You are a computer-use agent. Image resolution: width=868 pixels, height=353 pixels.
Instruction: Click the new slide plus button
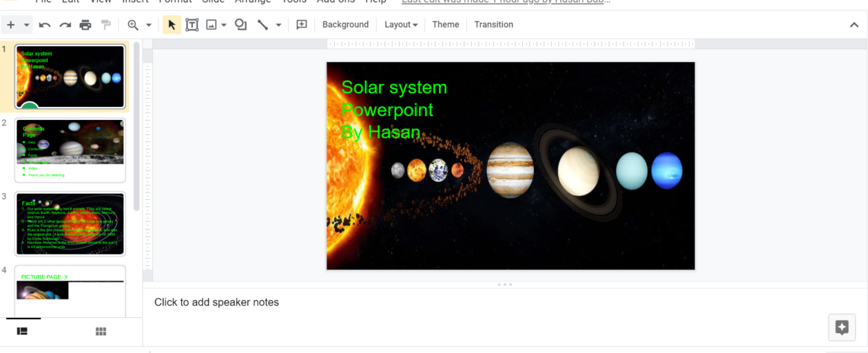(10, 25)
